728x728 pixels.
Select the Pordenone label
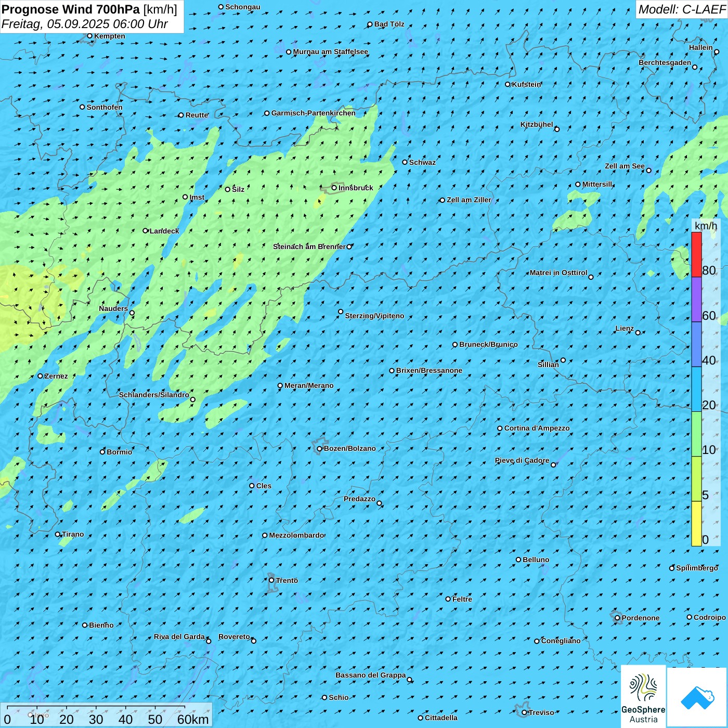641,618
